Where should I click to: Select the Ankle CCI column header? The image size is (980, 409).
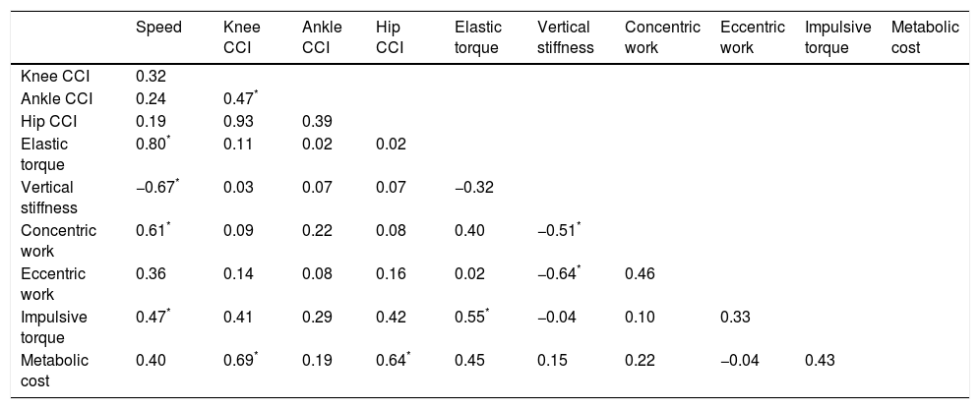(x=318, y=35)
